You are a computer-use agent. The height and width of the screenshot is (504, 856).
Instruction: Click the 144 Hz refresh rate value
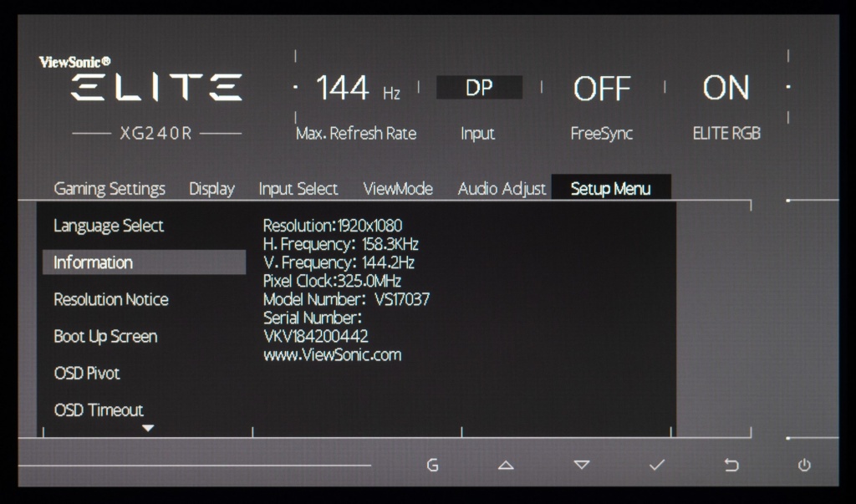coord(358,88)
